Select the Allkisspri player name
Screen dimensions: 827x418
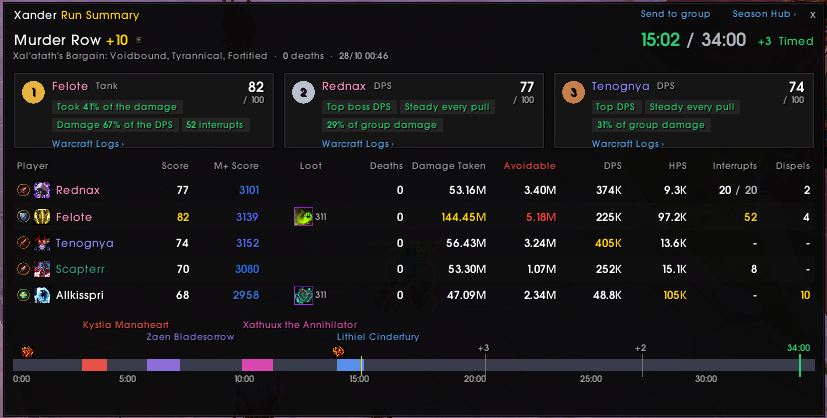pos(80,295)
